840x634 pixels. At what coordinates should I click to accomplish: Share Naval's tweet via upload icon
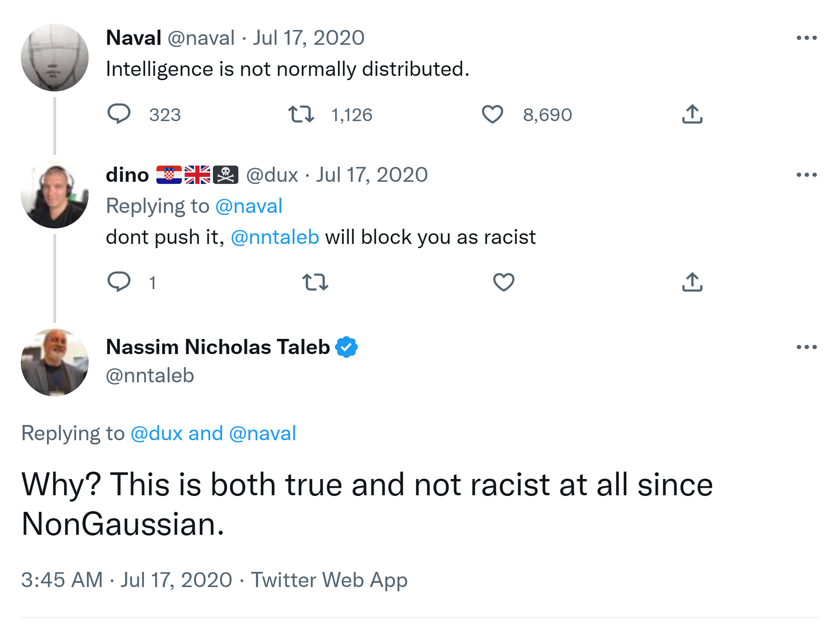[692, 114]
